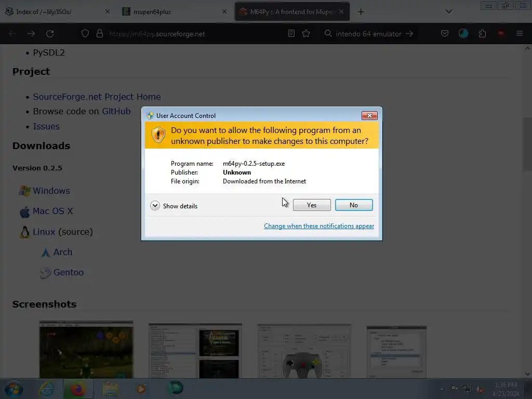Close the User Account Control dialog

click(369, 116)
